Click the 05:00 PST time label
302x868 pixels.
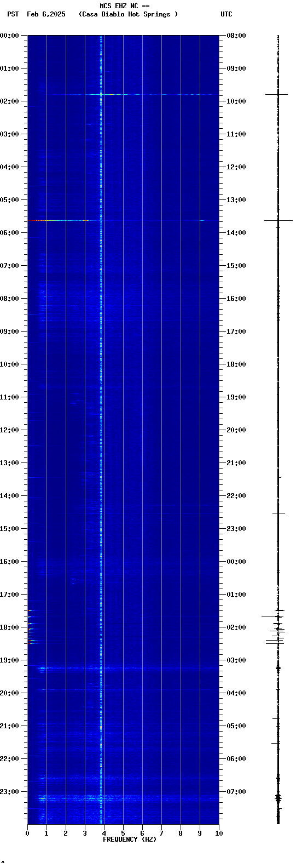pyautogui.click(x=10, y=200)
